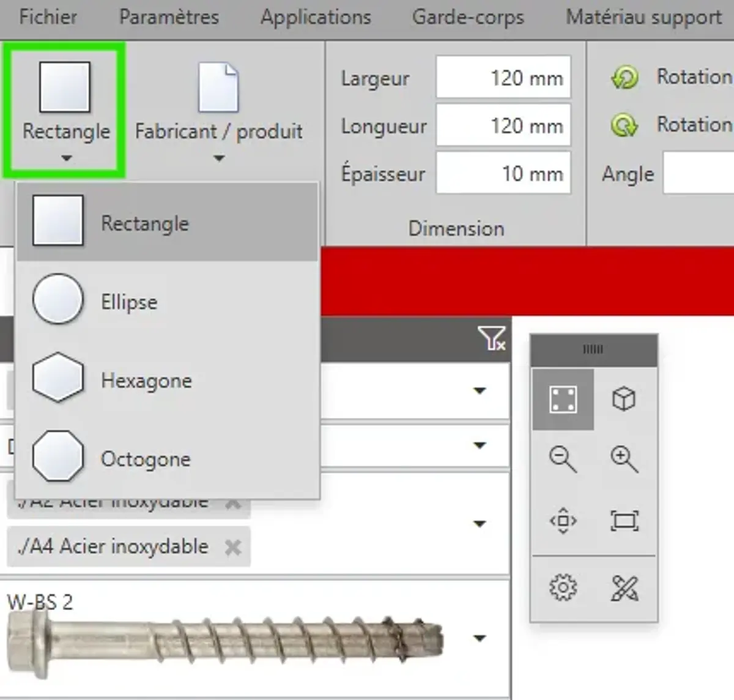Remove the partially hidden A2 Acier tag
Viewport: 734px width, 700px height.
(232, 504)
